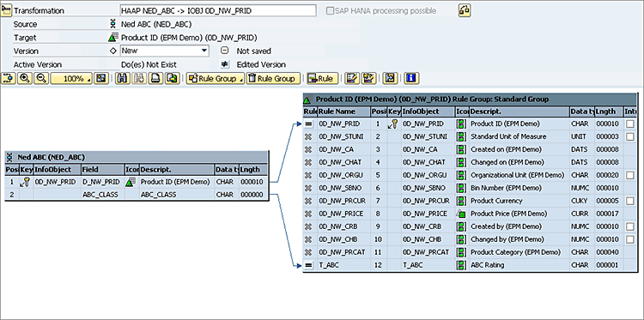This screenshot has width=644, height=320.
Task: Toggle checkbox in Created by (EPM Demo) row
Action: [629, 226]
